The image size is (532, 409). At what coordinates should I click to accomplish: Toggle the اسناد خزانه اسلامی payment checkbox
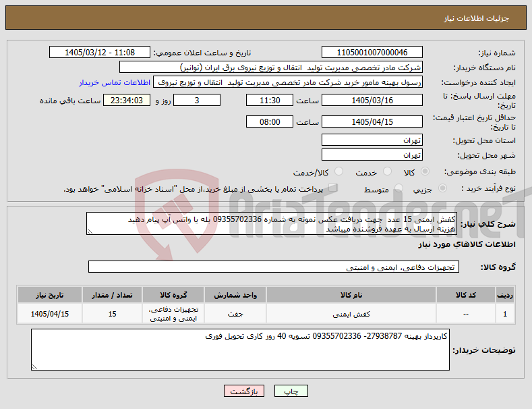(333, 188)
